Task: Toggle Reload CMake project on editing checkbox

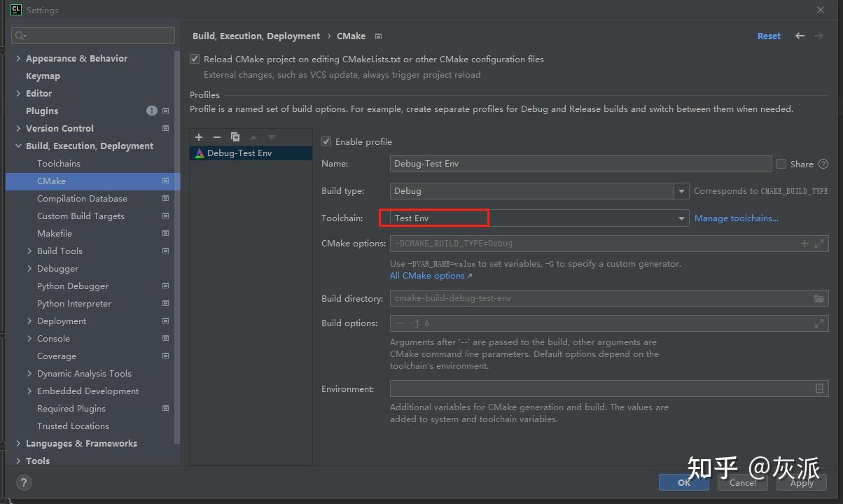Action: pos(195,59)
